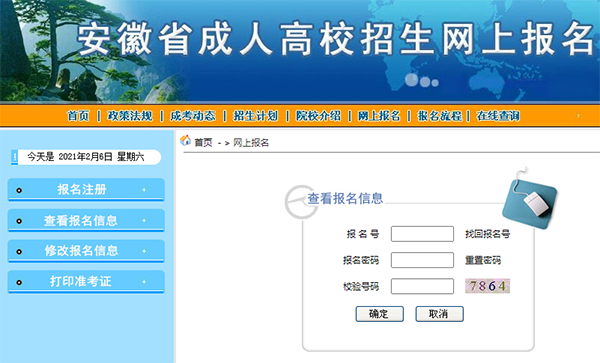Open 院校介绍 menu item

318,116
